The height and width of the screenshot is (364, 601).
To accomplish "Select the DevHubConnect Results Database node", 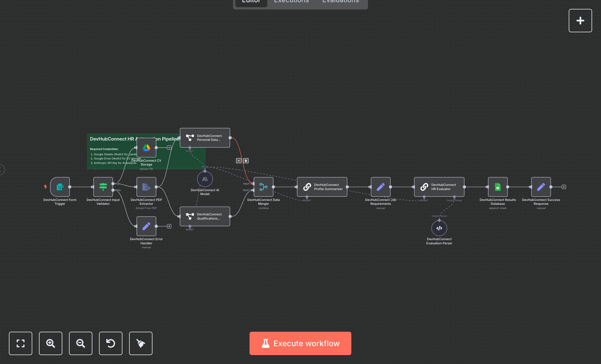I will coord(497,187).
